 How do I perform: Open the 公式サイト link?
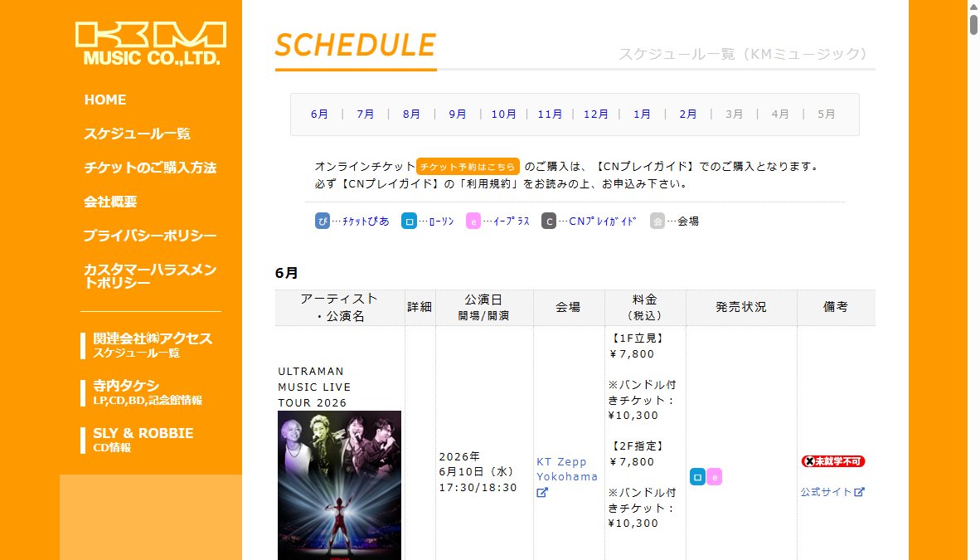point(827,492)
